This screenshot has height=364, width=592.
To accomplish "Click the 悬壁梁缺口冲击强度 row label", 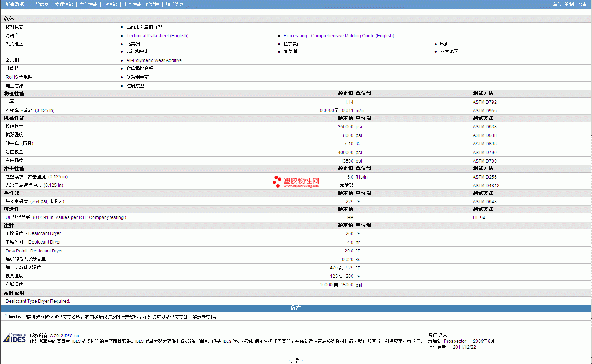I will [36, 177].
